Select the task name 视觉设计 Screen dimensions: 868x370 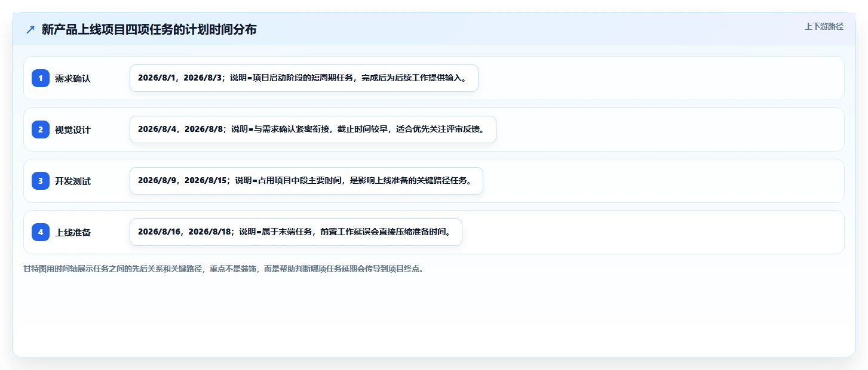point(73,129)
